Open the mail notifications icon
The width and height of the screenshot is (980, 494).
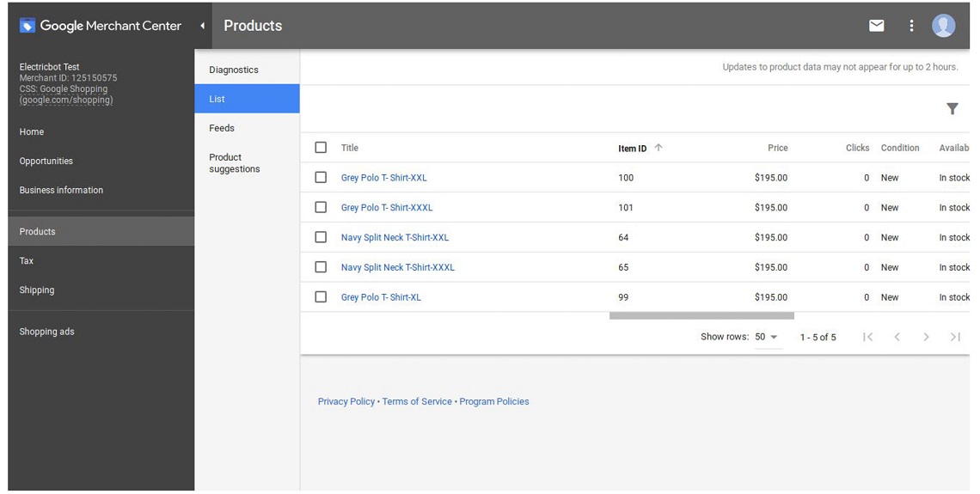click(876, 26)
